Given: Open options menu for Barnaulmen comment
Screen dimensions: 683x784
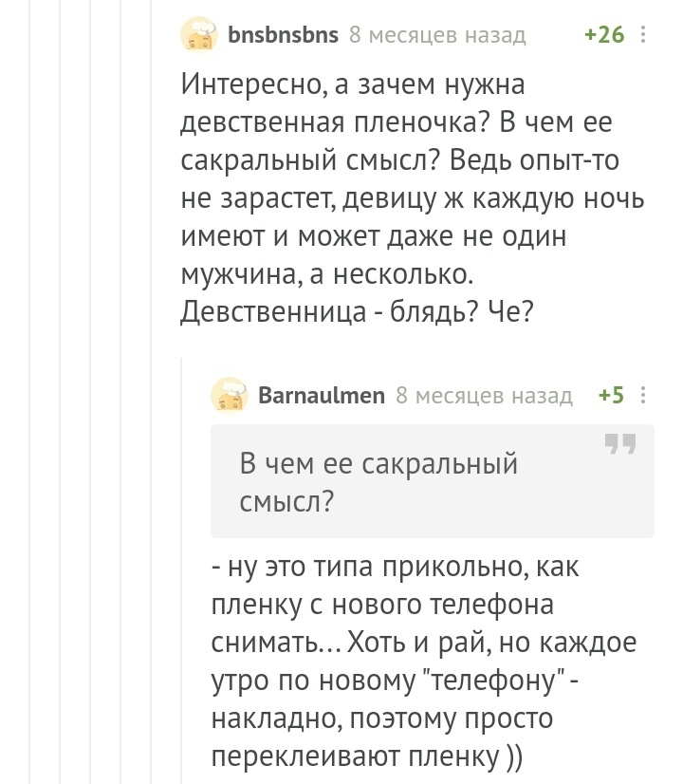Looking at the screenshot, I should pos(645,396).
